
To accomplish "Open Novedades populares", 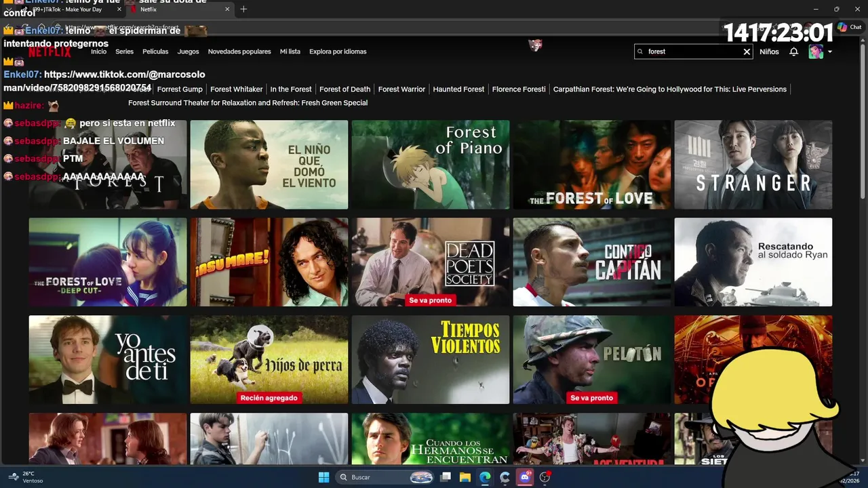I will (x=239, y=52).
